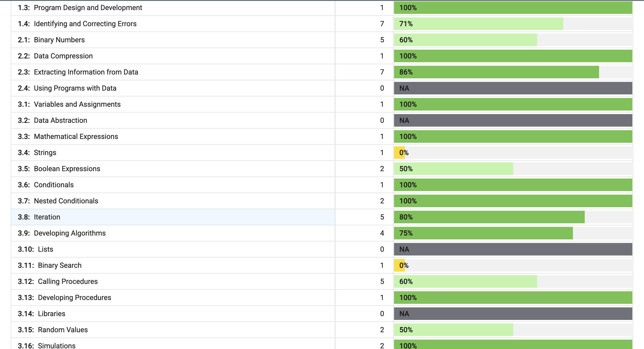
Task: Open 2.3 Extracting Information from Data
Action: [x=86, y=72]
